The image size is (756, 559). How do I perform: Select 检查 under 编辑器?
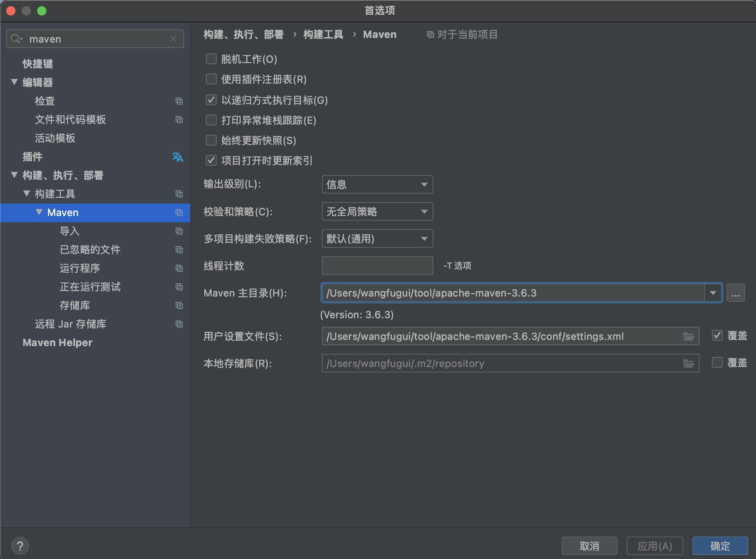pyautogui.click(x=45, y=101)
